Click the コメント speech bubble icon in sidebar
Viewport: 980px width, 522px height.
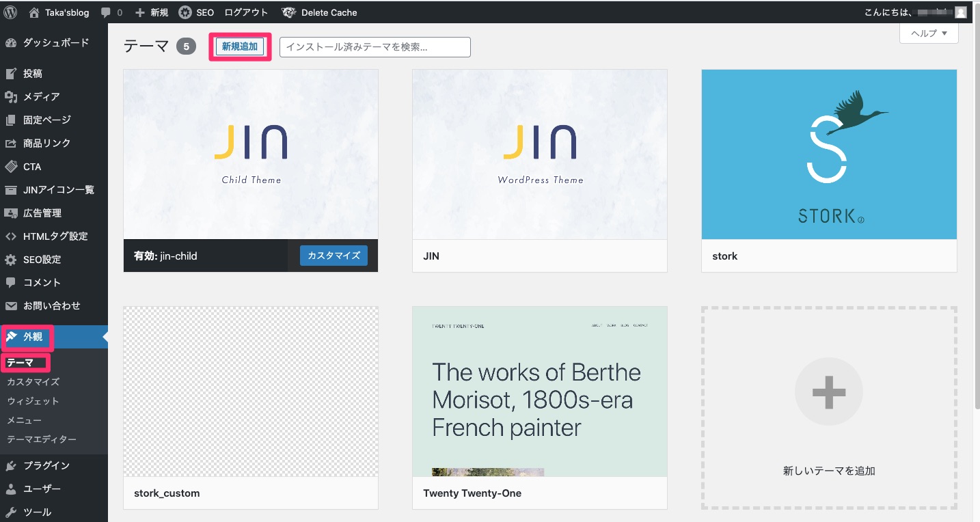[x=10, y=282]
